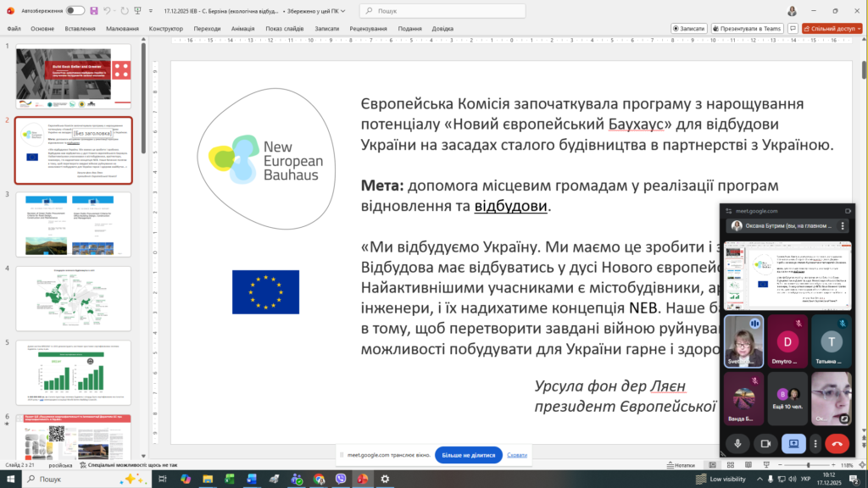Open the comments pane icon
Image resolution: width=868 pixels, height=488 pixels.
click(793, 28)
